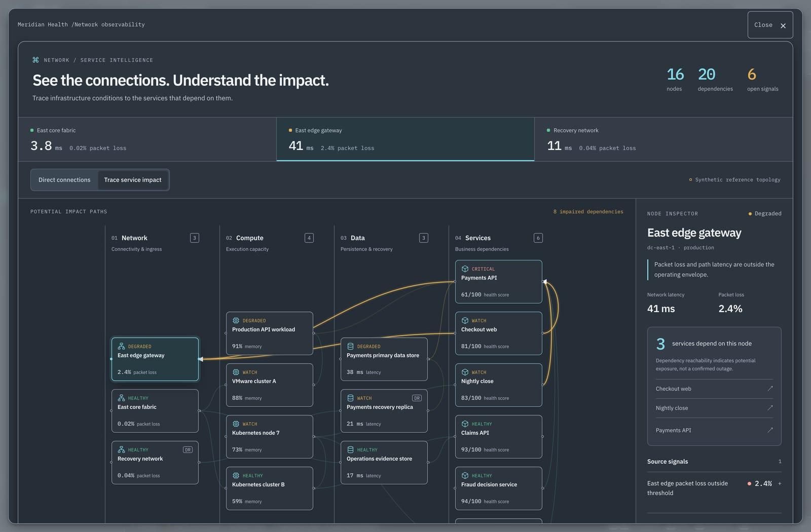Click the Operations evidence store database icon

pyautogui.click(x=350, y=450)
